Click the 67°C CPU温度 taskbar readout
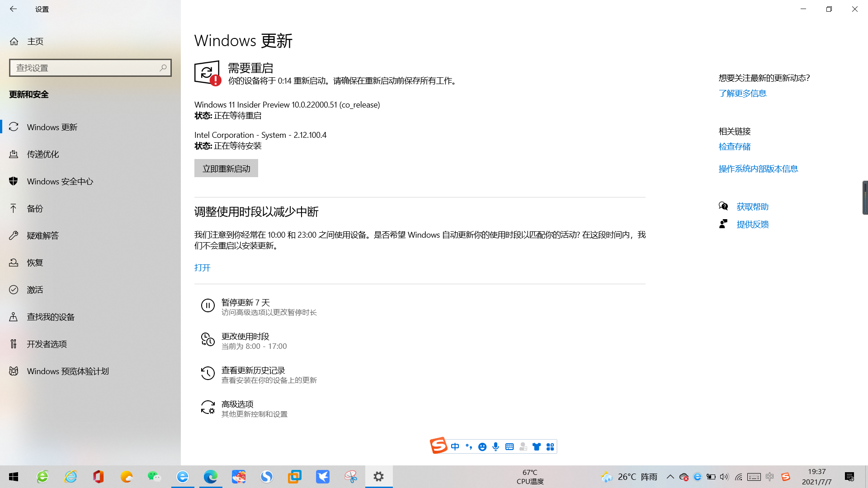868x488 pixels. [x=530, y=477]
